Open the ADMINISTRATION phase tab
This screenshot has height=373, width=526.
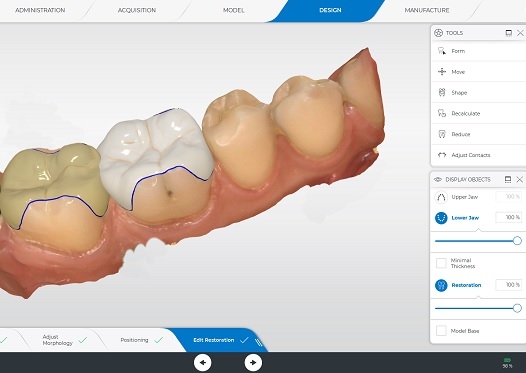[40, 10]
